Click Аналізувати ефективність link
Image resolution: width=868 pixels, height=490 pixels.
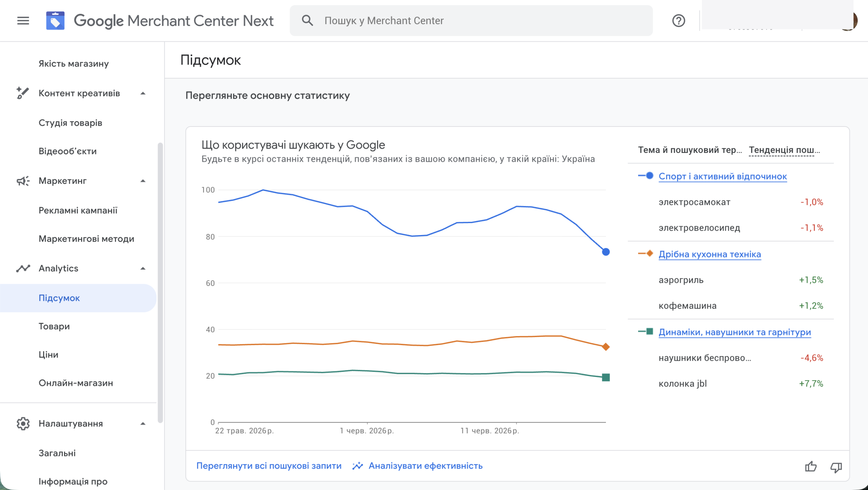tap(426, 466)
